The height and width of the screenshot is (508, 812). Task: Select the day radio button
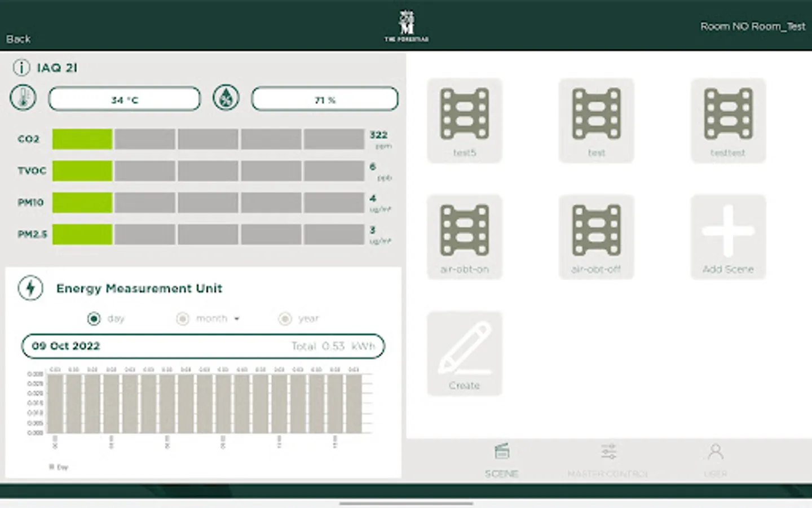94,319
